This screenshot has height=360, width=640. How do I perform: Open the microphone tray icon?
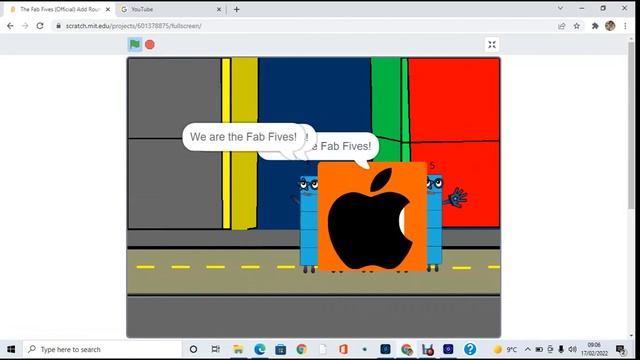coord(561,349)
